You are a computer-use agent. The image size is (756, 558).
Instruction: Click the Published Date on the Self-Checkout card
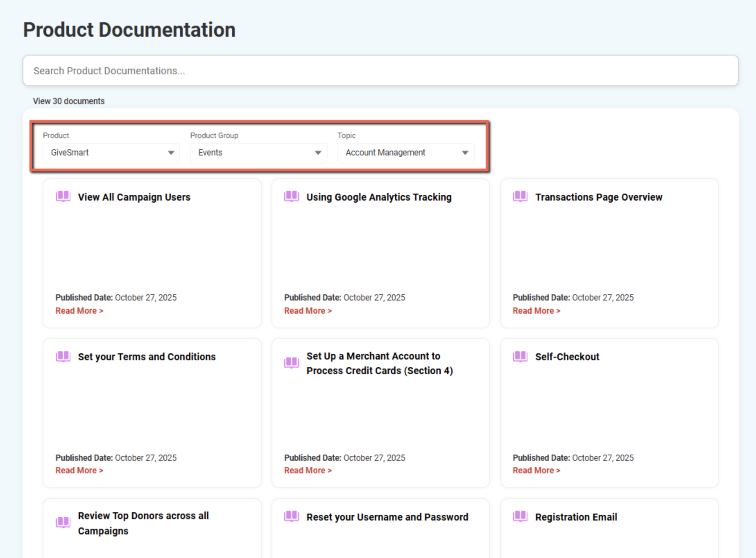pyautogui.click(x=573, y=458)
